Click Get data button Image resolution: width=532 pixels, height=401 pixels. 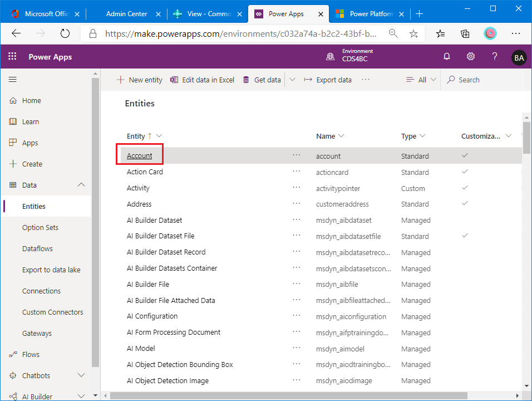click(262, 80)
